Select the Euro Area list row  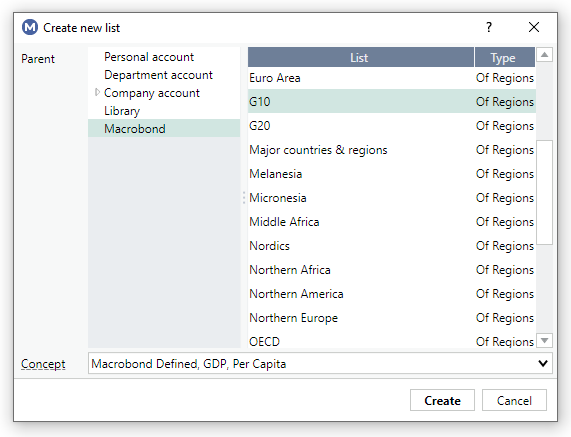click(x=391, y=78)
